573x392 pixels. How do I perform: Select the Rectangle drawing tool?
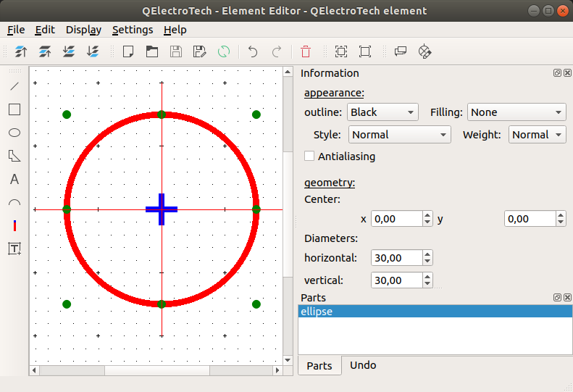pos(14,109)
